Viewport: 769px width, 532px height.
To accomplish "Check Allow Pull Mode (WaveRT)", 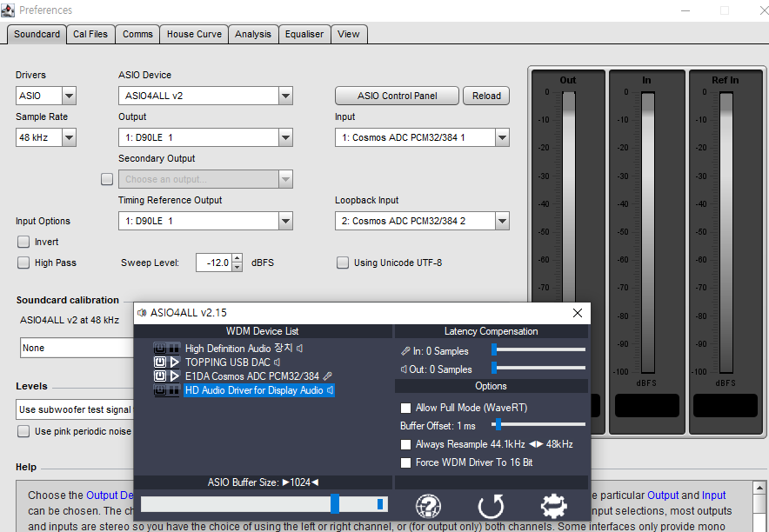I will click(405, 408).
